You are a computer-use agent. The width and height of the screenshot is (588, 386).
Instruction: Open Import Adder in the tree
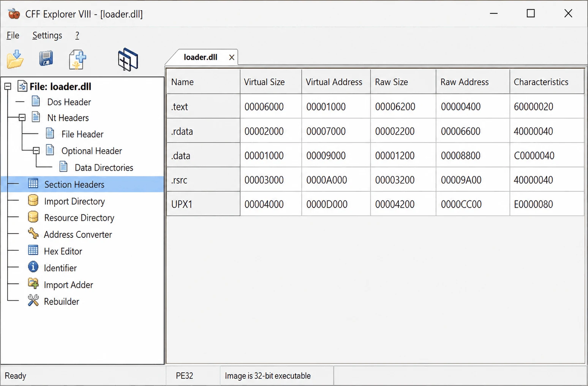click(68, 285)
